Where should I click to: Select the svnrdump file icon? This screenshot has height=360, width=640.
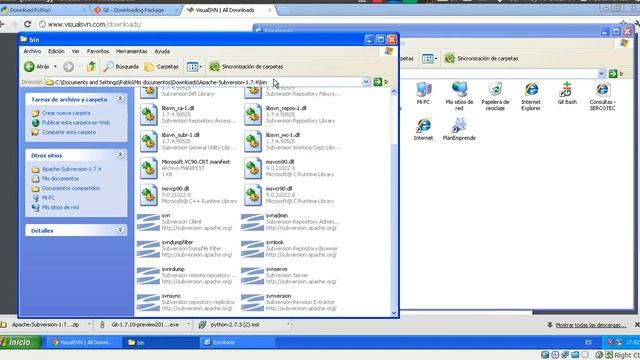pos(148,276)
